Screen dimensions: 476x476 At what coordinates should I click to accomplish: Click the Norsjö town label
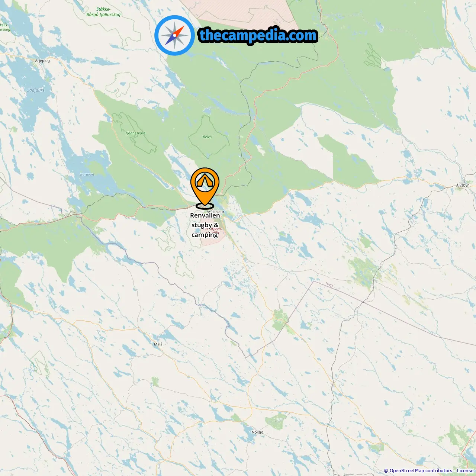tap(257, 432)
